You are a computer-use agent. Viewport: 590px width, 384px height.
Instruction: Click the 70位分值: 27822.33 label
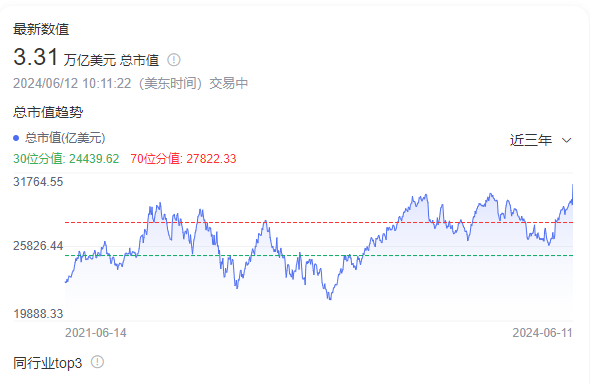point(183,159)
